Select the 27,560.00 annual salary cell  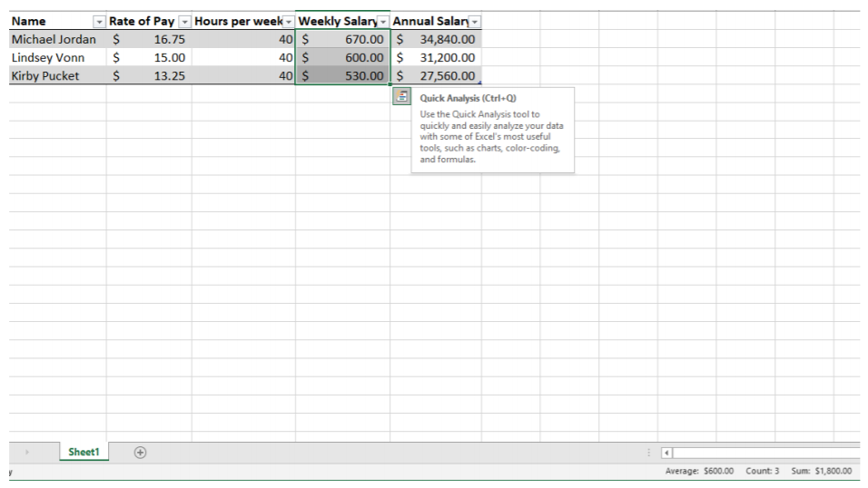[x=436, y=76]
